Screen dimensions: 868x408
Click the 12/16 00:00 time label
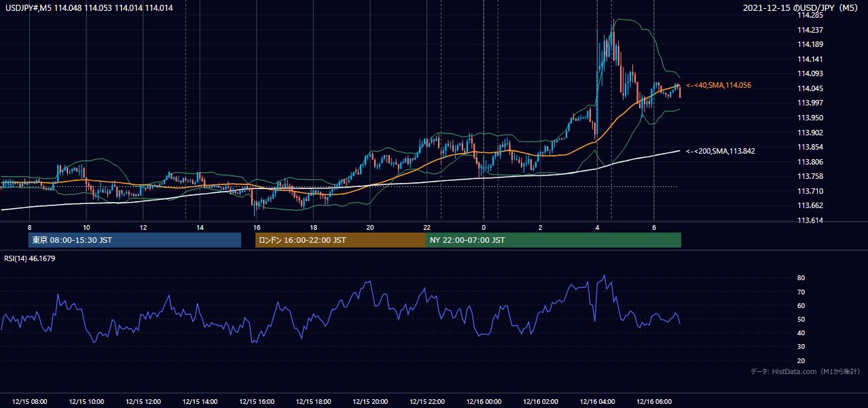tap(484, 402)
